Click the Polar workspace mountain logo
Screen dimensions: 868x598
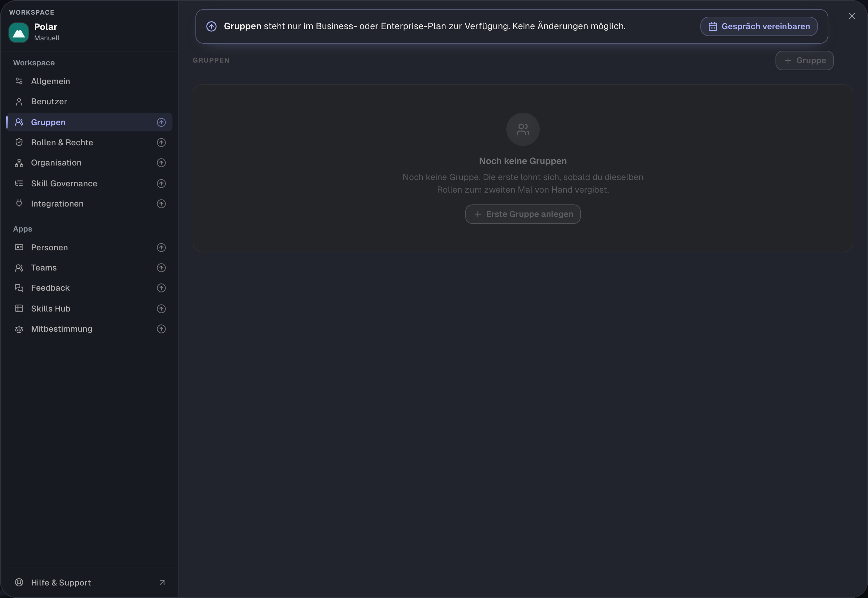coord(19,33)
